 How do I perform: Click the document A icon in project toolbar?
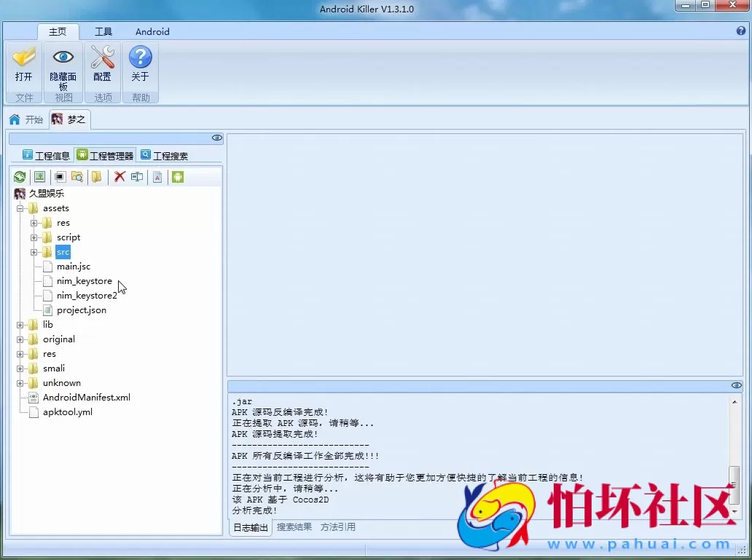(157, 176)
